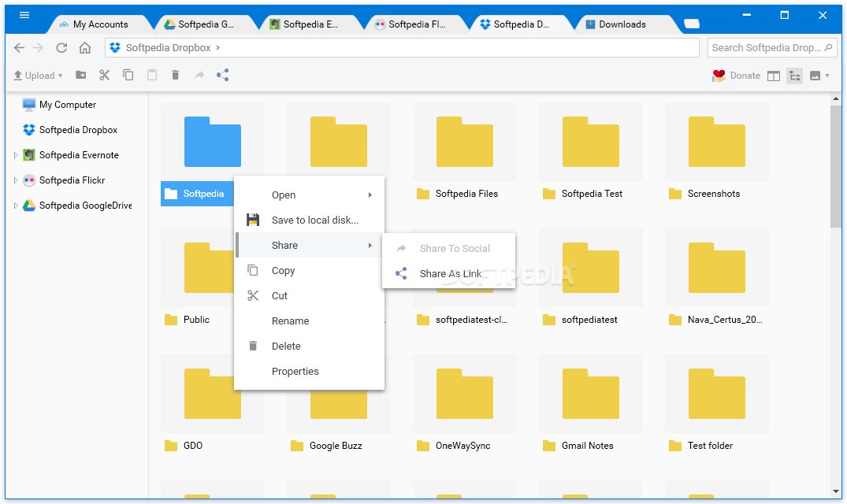The image size is (847, 504).
Task: Choose Share To Social in submenu
Action: [x=448, y=249]
